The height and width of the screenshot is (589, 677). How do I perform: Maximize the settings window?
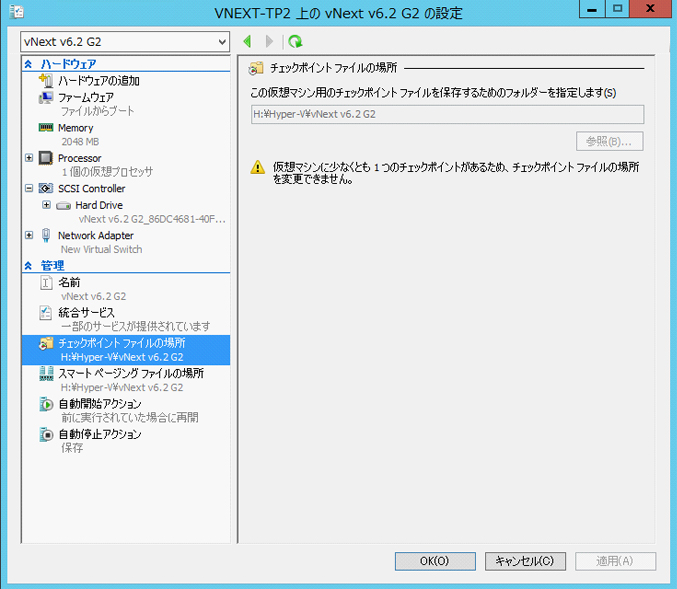617,9
